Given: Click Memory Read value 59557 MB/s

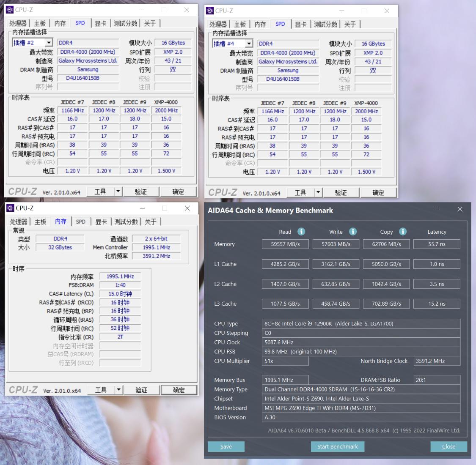Looking at the screenshot, I should (x=285, y=244).
